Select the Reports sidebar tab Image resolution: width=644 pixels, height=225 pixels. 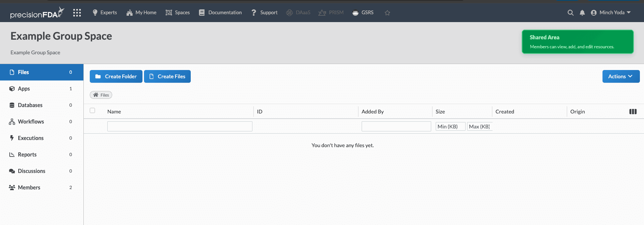pos(42,155)
